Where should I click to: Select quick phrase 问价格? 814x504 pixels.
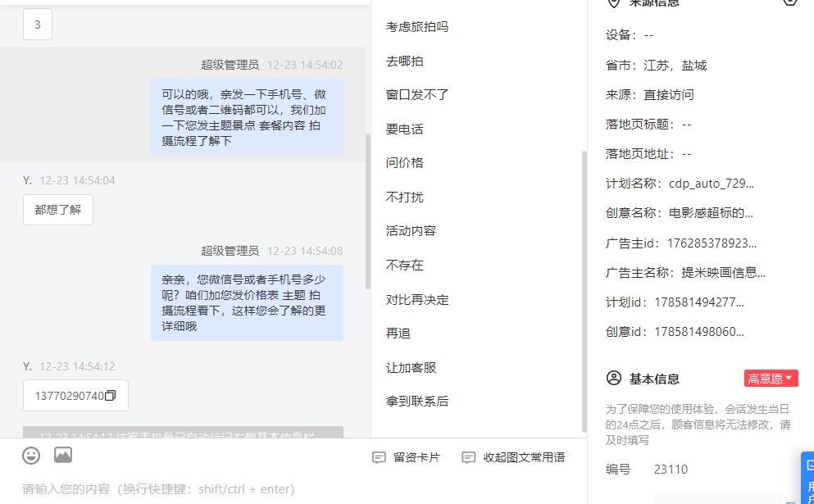[x=404, y=163]
